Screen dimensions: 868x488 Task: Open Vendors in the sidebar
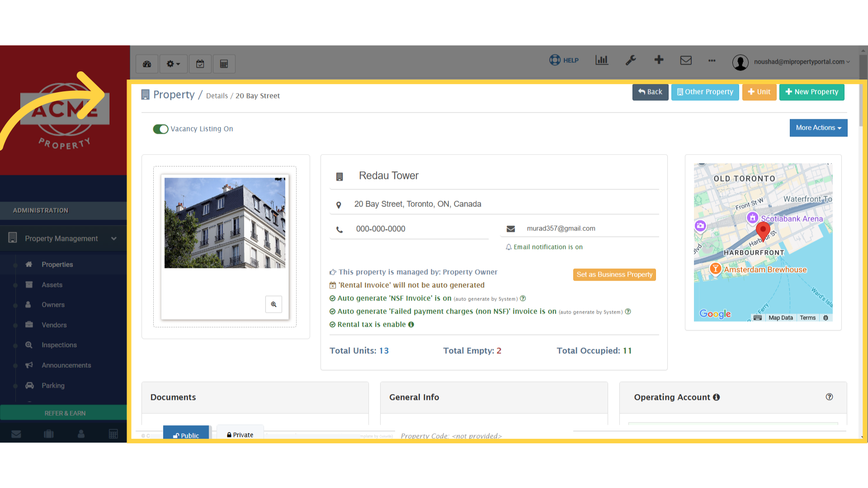click(54, 325)
